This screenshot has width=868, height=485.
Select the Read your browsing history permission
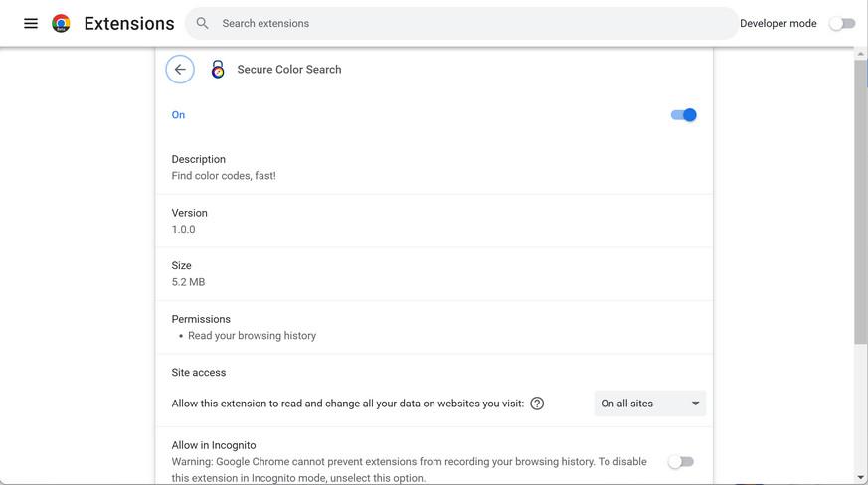[x=252, y=336]
